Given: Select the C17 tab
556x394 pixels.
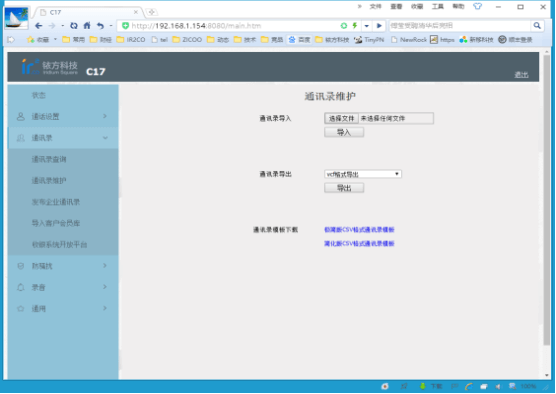Looking at the screenshot, I should coord(87,12).
